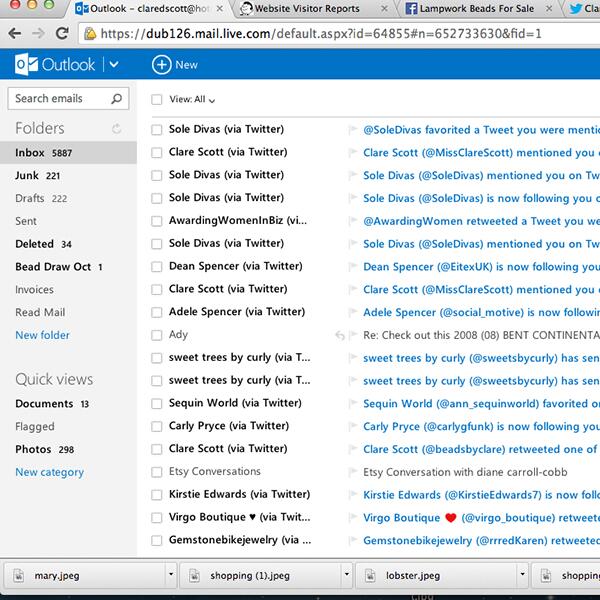The image size is (600, 600).
Task: Reload the page with refresh icon
Action: 62,34
